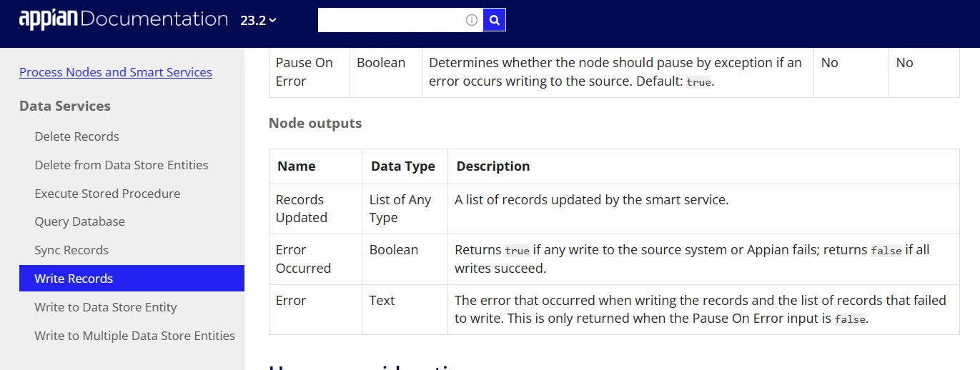Click the Appian logo in the header
980x370 pixels.
point(49,19)
